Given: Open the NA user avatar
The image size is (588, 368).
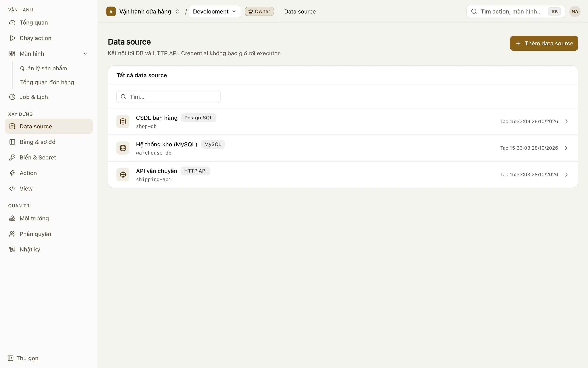Looking at the screenshot, I should click(x=575, y=11).
